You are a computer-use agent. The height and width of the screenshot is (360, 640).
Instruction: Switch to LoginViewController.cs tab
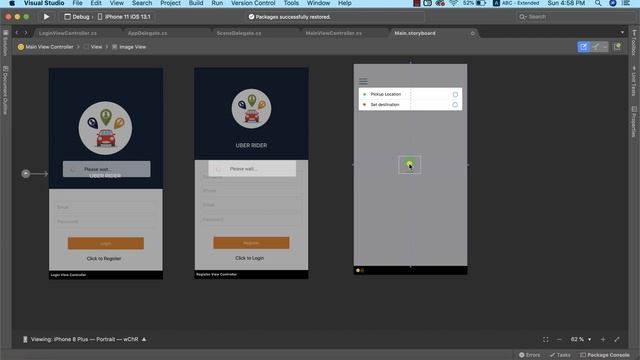pos(68,33)
